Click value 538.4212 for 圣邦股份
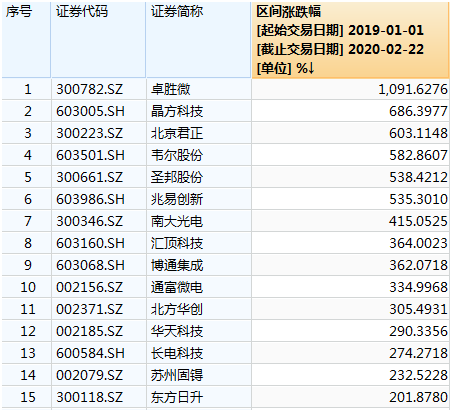 click(350, 177)
